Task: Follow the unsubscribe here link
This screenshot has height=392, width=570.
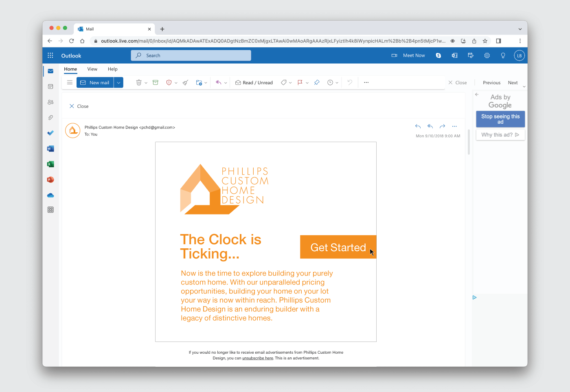Action: click(x=258, y=358)
